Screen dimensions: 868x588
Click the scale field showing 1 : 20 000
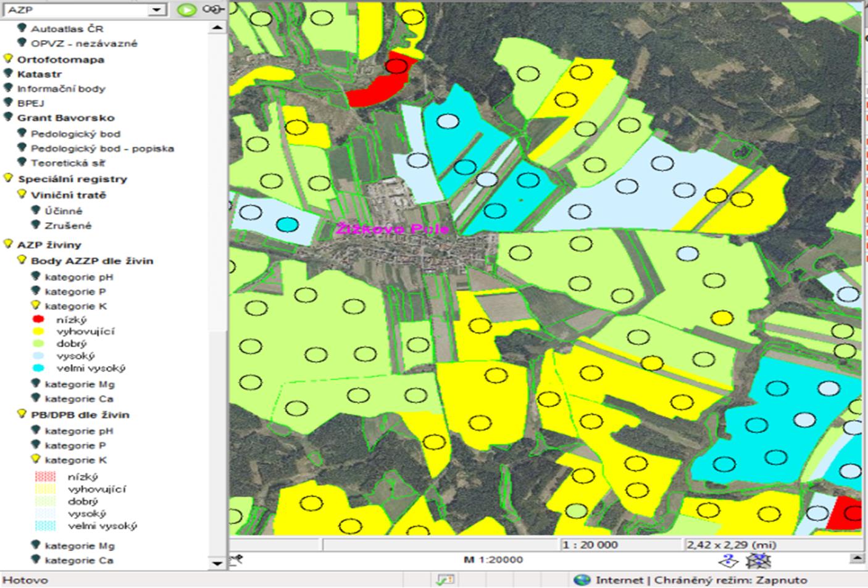[622, 545]
